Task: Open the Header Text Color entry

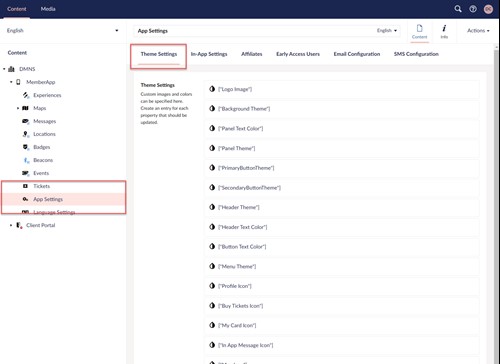Action: [342, 227]
